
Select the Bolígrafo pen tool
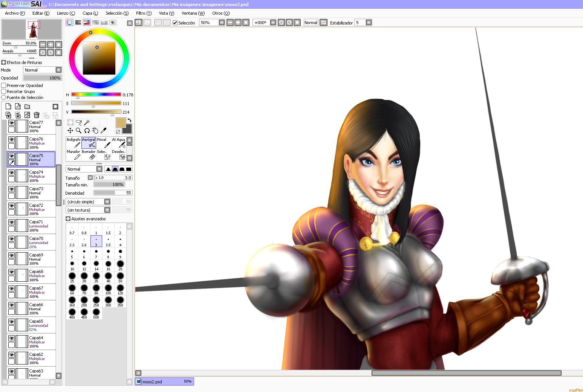pos(73,143)
